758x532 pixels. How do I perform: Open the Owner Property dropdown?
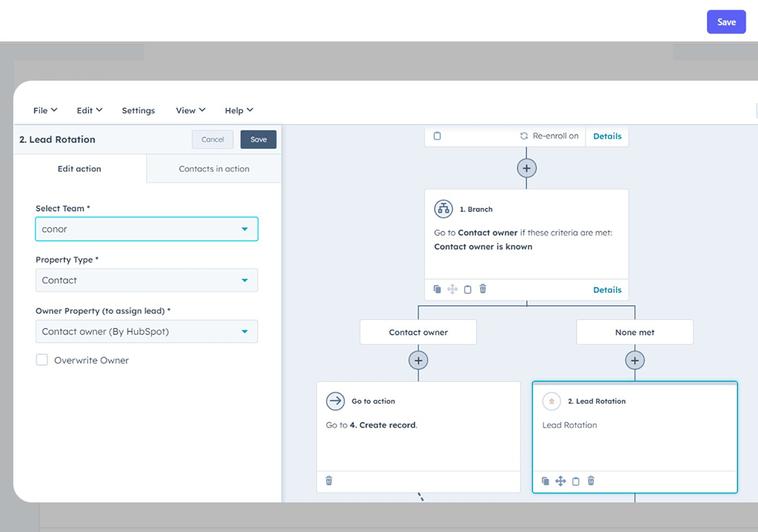[147, 331]
